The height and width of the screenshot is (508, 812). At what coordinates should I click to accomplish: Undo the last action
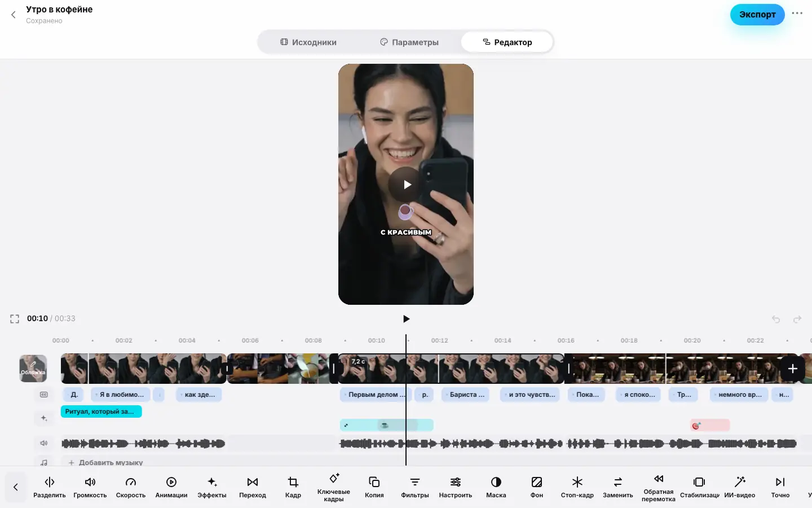coord(776,319)
